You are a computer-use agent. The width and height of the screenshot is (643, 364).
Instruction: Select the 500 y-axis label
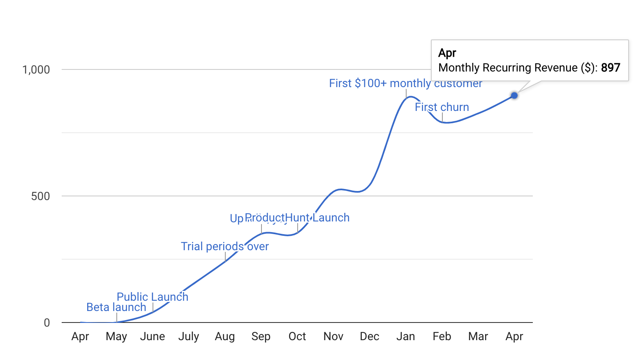[x=40, y=196]
